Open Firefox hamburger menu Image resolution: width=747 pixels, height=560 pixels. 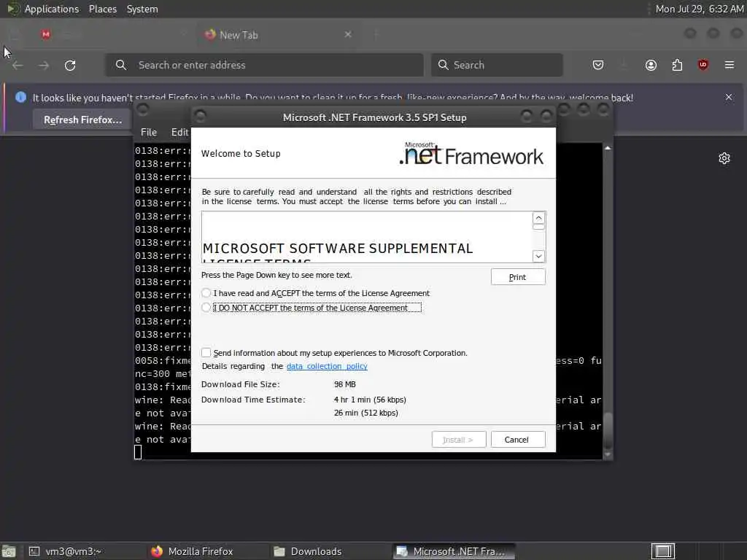tap(729, 65)
